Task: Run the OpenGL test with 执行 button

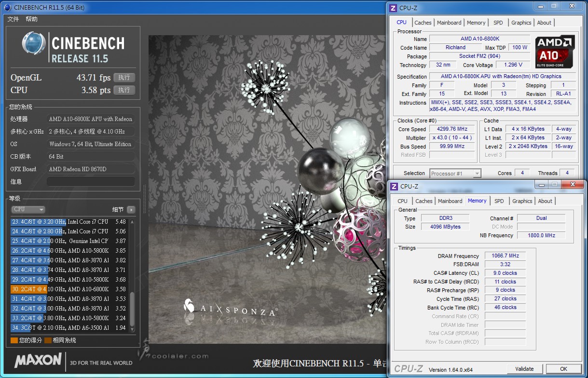Action: tap(124, 78)
